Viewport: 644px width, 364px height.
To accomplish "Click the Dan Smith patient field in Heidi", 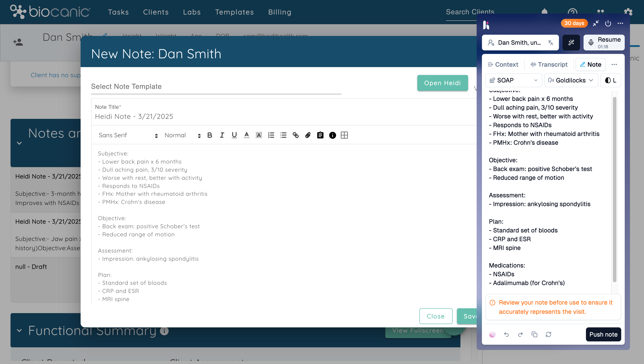I will coord(520,43).
